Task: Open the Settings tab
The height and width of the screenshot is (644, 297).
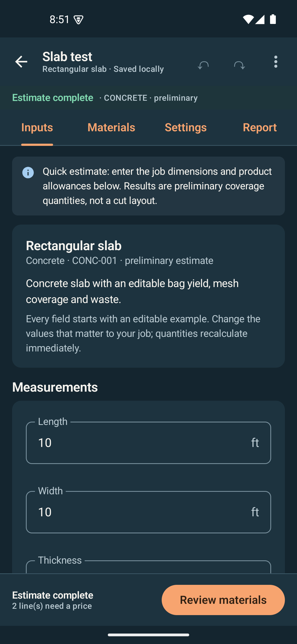Action: pyautogui.click(x=186, y=127)
